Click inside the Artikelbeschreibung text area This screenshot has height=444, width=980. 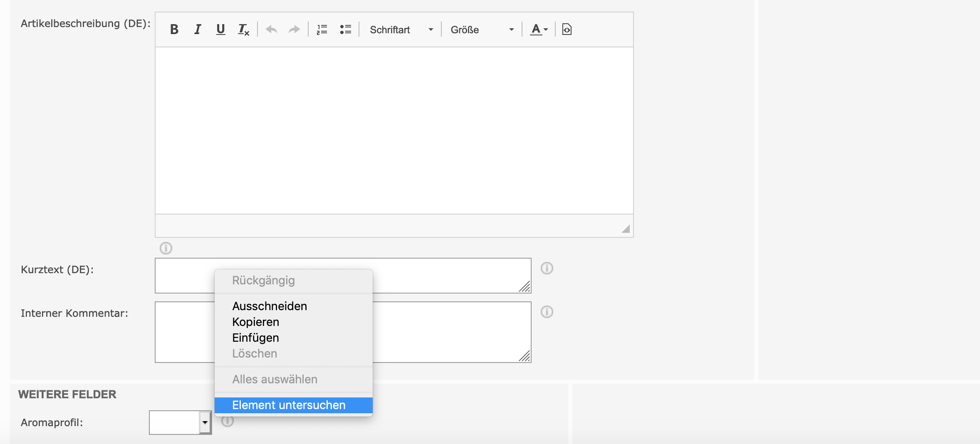click(x=394, y=130)
